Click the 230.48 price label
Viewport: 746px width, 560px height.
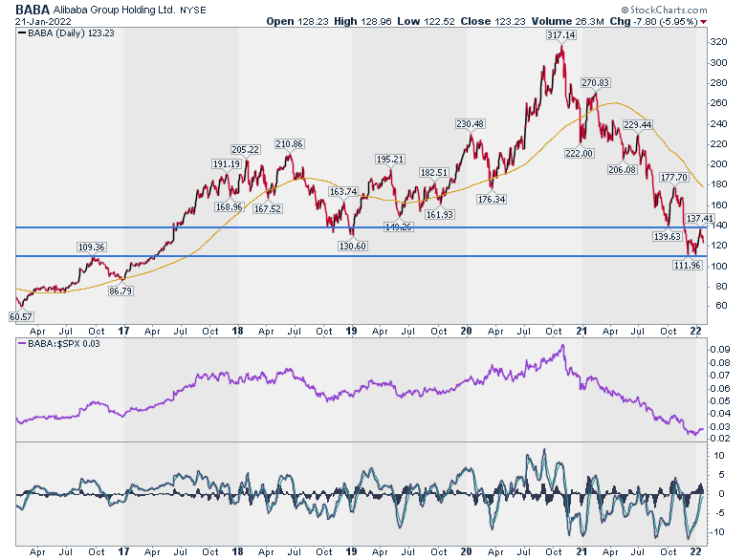(470, 123)
